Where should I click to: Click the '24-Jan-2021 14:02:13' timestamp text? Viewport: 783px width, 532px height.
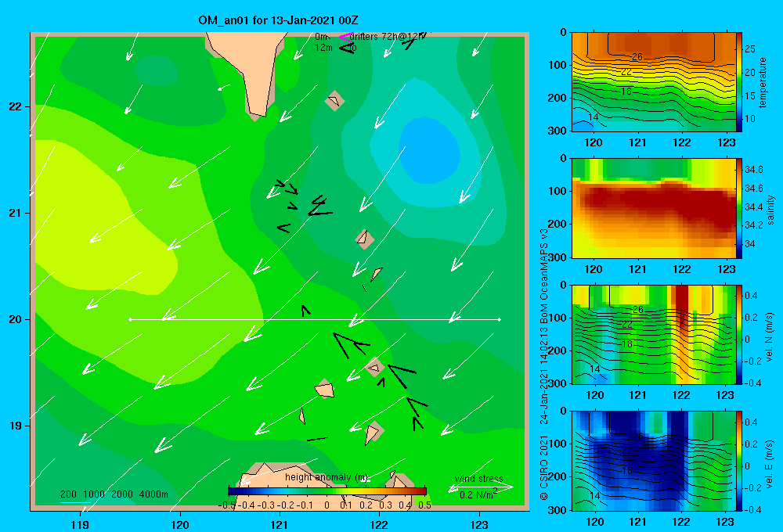[544, 376]
